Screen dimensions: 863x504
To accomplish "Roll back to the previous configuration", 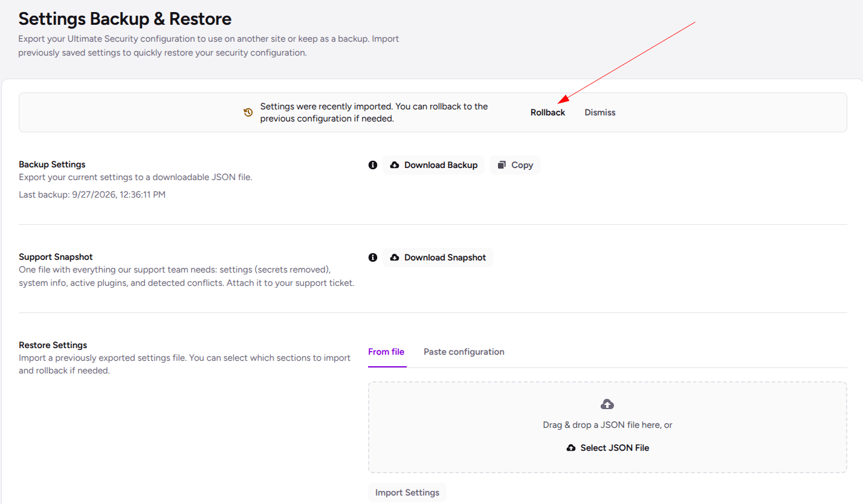I will (548, 112).
